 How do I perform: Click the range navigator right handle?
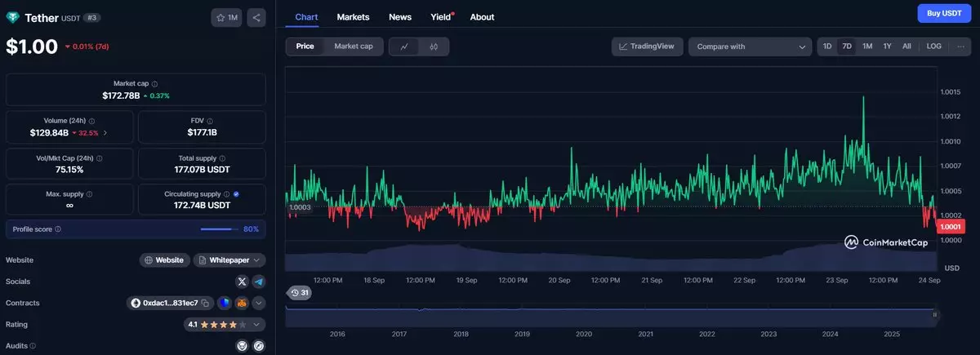click(x=935, y=313)
